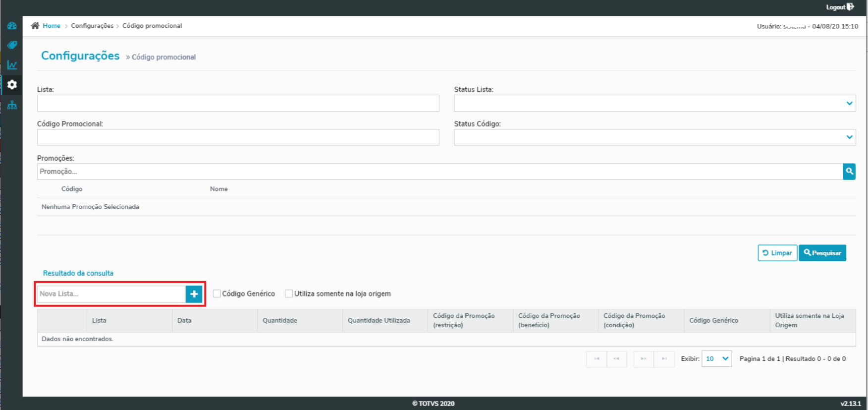
Task: Click the plus button to add new list
Action: (x=194, y=294)
